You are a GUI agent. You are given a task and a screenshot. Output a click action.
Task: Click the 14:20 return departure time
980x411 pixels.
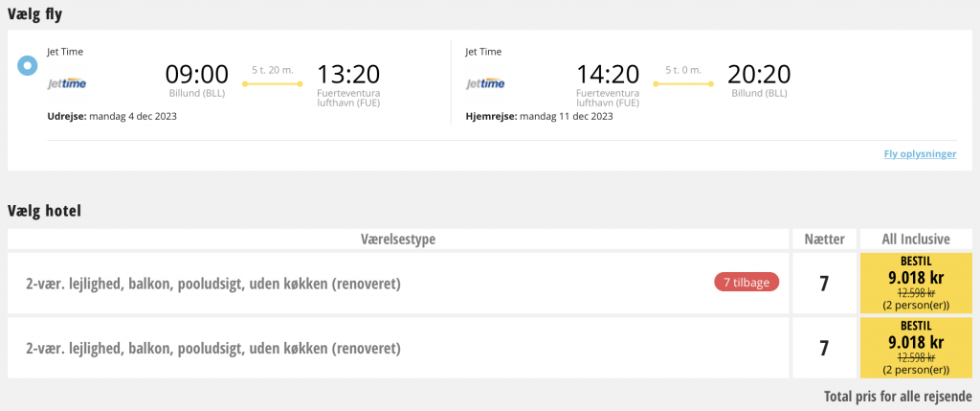pos(608,75)
